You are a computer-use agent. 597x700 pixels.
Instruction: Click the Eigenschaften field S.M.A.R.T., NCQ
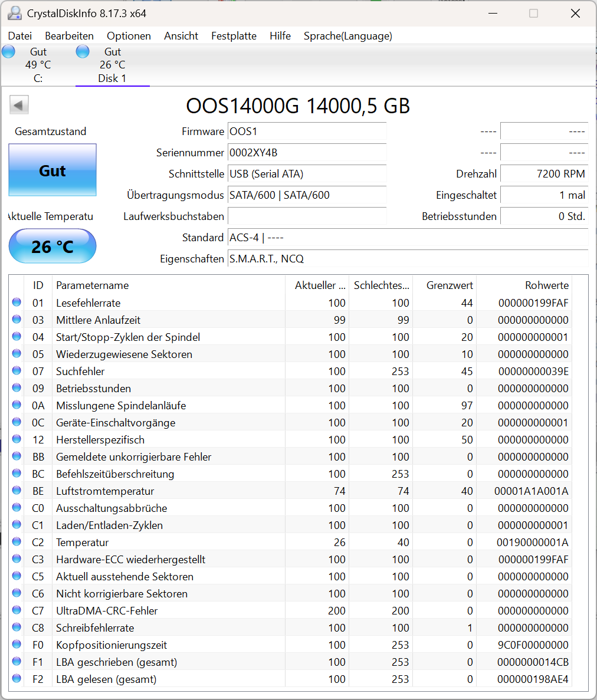click(408, 259)
